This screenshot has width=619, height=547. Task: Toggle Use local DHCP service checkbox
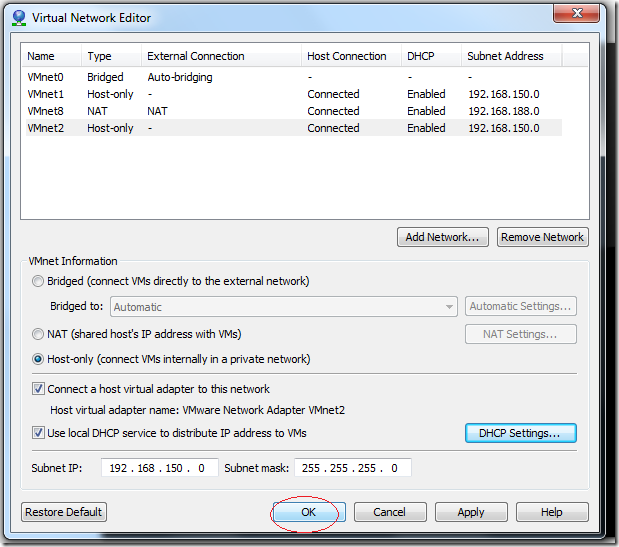point(39,433)
